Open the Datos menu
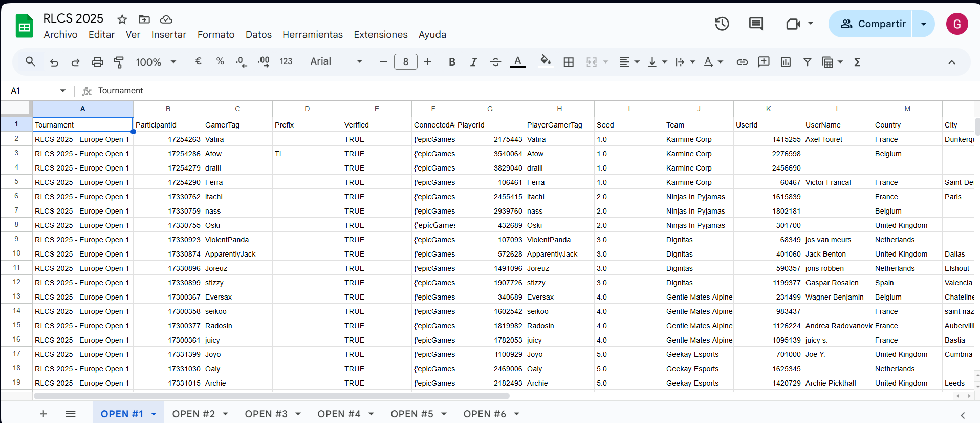 258,34
